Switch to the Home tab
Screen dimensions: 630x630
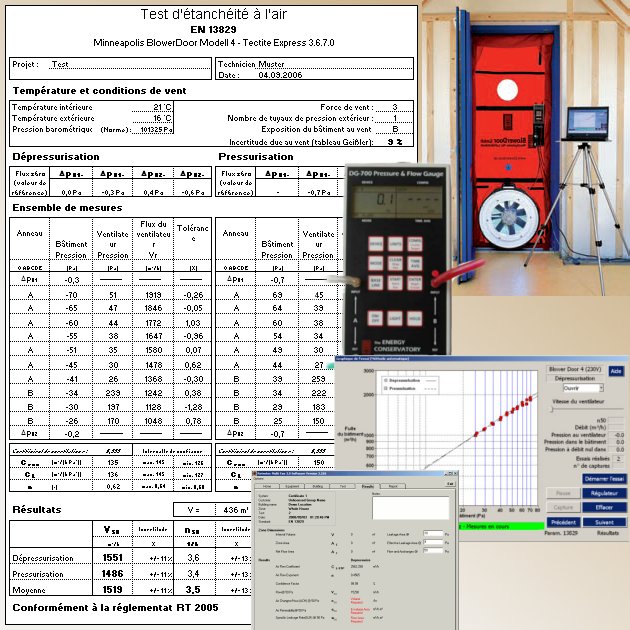[x=267, y=486]
